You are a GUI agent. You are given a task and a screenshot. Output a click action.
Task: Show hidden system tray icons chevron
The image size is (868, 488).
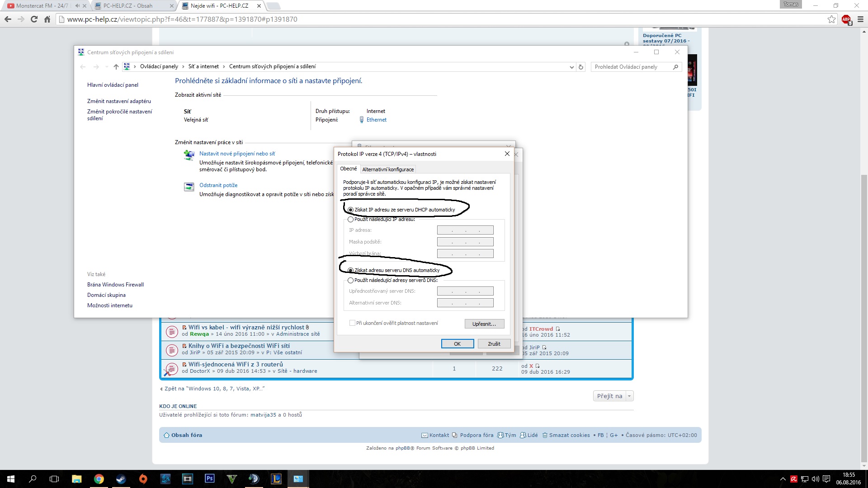tap(783, 479)
